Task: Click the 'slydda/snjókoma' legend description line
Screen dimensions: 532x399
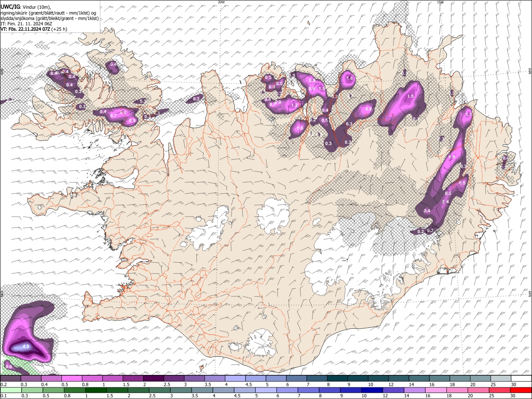Action: tap(49, 18)
